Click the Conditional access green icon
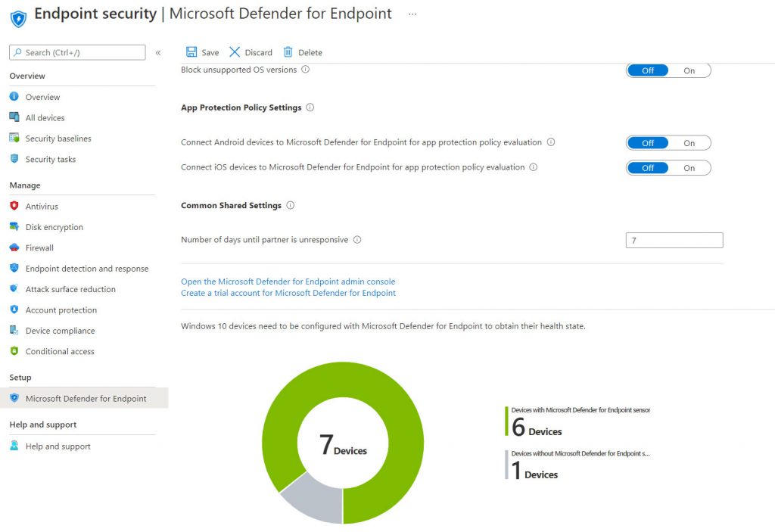This screenshot has width=775, height=532. [x=14, y=351]
